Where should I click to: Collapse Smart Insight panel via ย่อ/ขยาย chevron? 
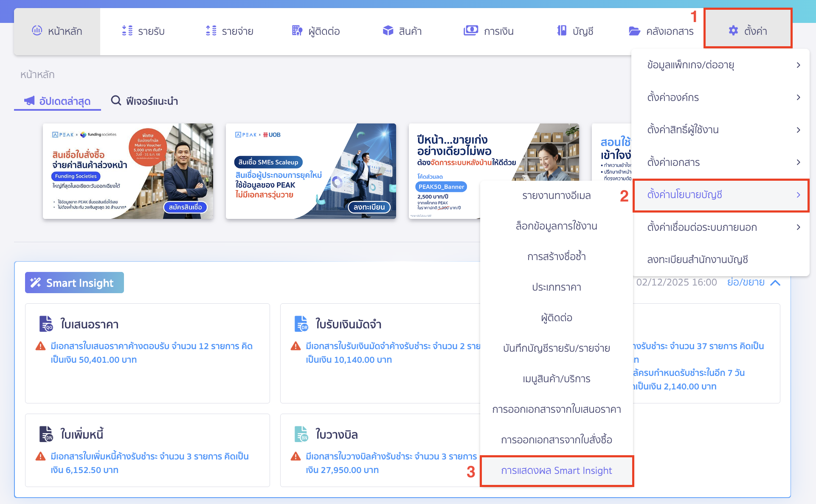tap(776, 282)
